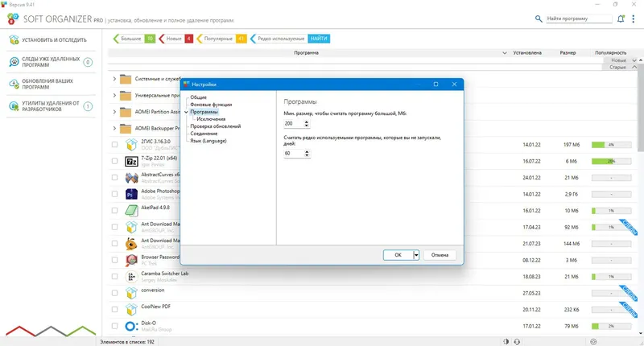Check the CoolNew PDF checkbox
644x346 pixels.
pos(114,310)
